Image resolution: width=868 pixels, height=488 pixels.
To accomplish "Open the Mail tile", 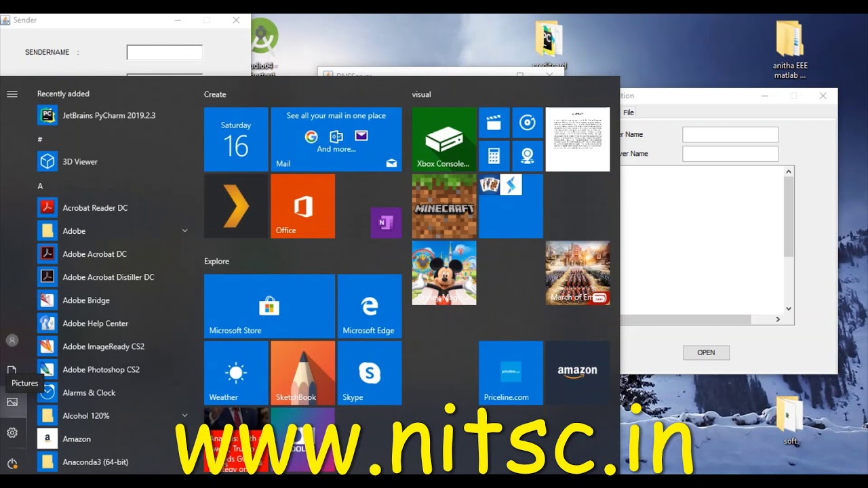I will click(336, 139).
